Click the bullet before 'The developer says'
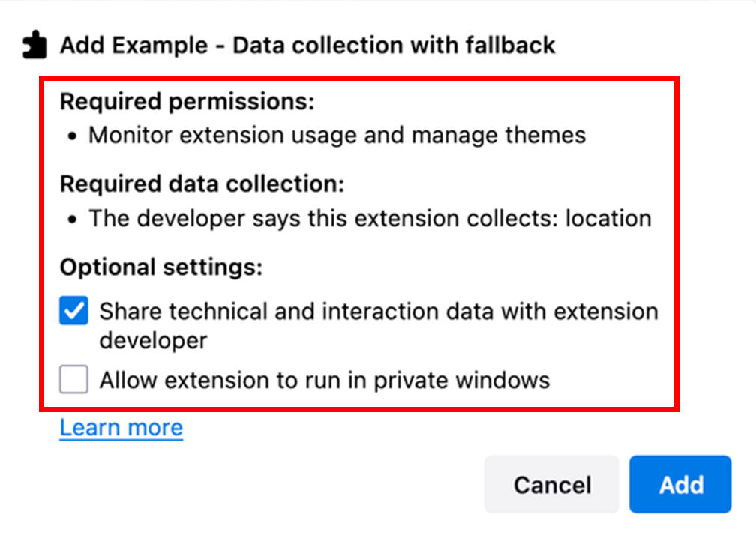Viewport: 756px width, 538px height. (x=72, y=220)
